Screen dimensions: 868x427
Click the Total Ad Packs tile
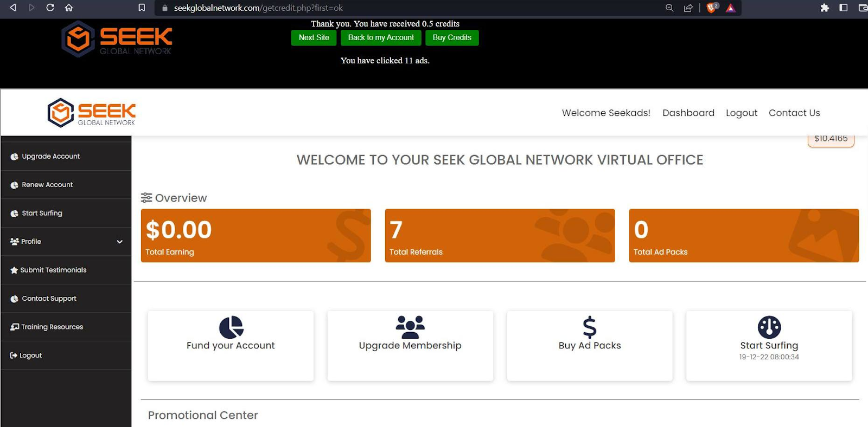point(744,236)
